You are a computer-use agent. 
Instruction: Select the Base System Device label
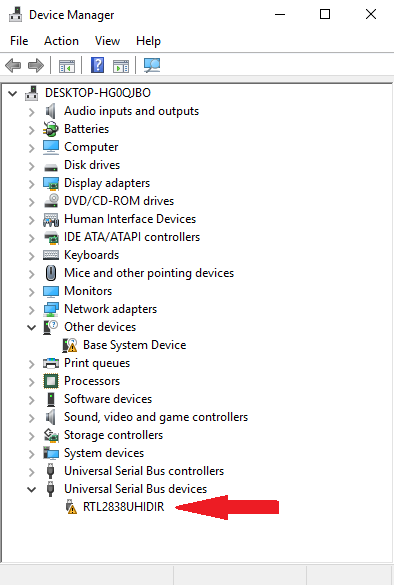[x=135, y=345]
